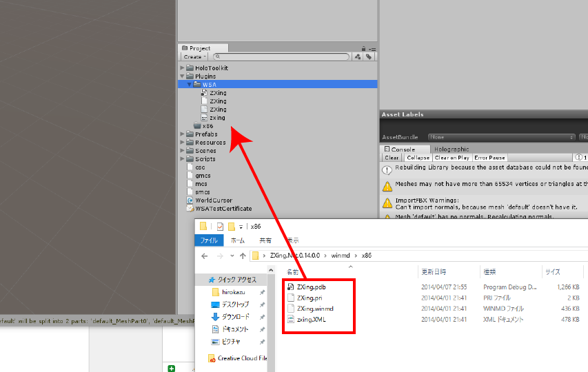Open the Quick Access Toolbar customize dropdown
Screen dimensions: 588x372
(x=241, y=227)
